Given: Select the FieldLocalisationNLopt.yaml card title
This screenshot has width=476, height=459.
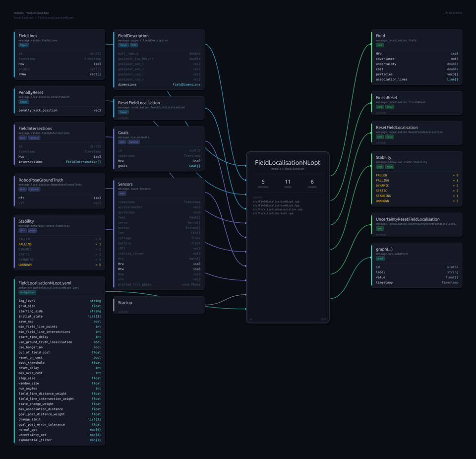Looking at the screenshot, I should coord(45,283).
